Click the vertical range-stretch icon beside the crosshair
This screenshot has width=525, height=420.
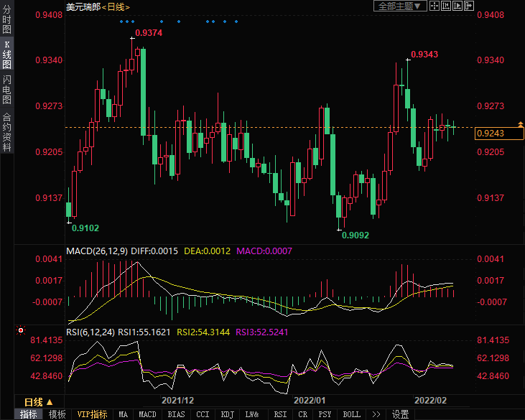[x=446, y=6]
